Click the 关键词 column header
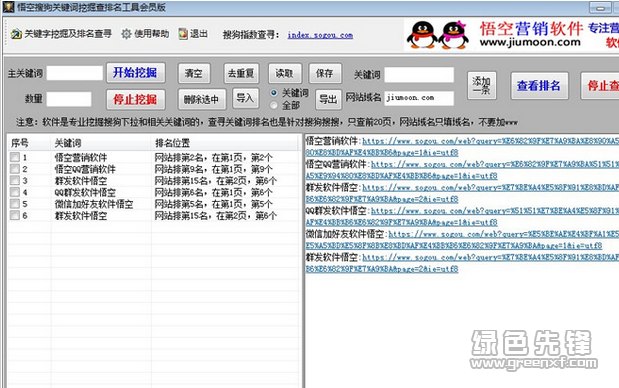The image size is (619, 388). tap(101, 143)
